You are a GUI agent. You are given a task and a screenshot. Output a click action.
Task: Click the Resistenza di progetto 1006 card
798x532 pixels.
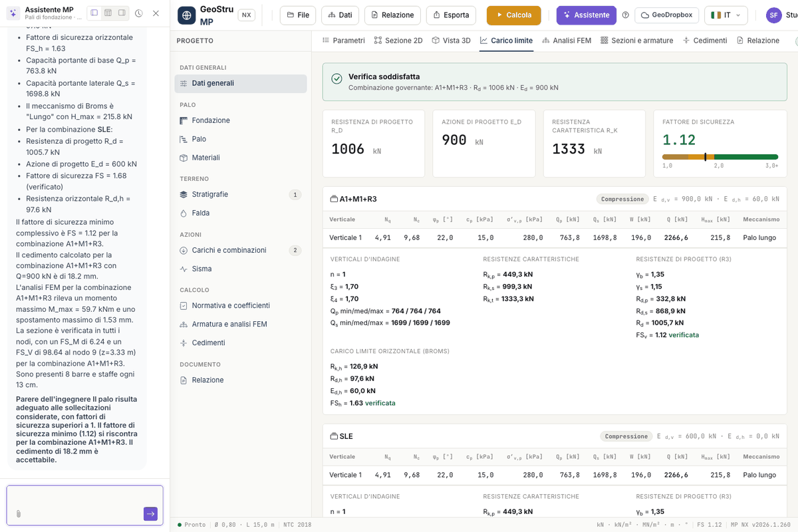pyautogui.click(x=374, y=144)
